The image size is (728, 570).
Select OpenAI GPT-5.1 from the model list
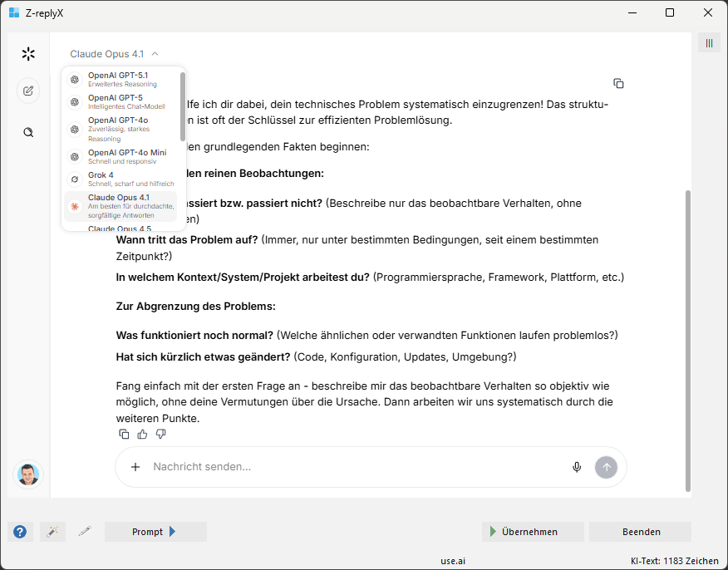tap(121, 79)
